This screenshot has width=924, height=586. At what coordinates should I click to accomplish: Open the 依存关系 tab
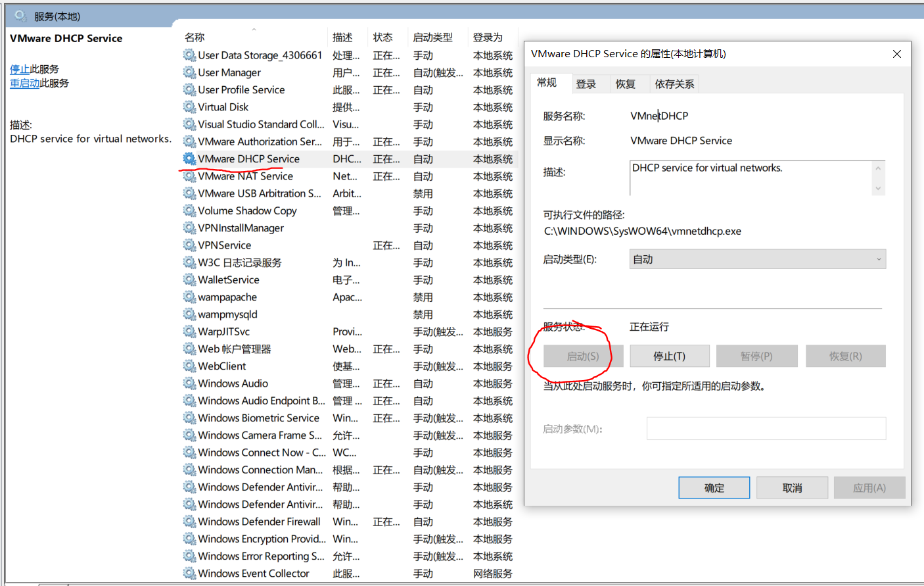pos(674,84)
